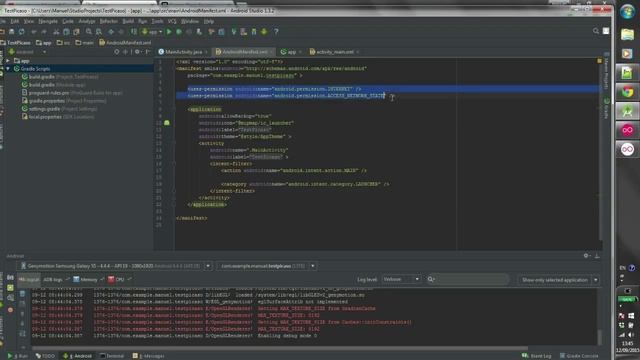Click the logcat search input field
The image size is (640, 360).
pos(469,279)
